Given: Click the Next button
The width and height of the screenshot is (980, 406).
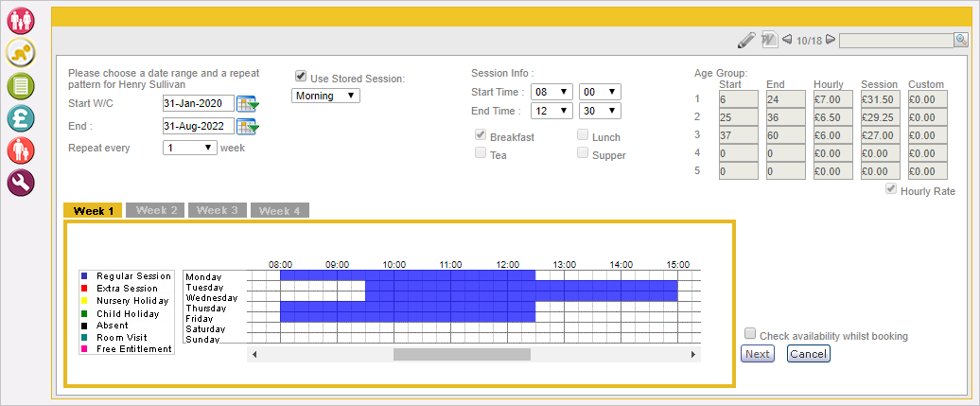Looking at the screenshot, I should click(758, 354).
